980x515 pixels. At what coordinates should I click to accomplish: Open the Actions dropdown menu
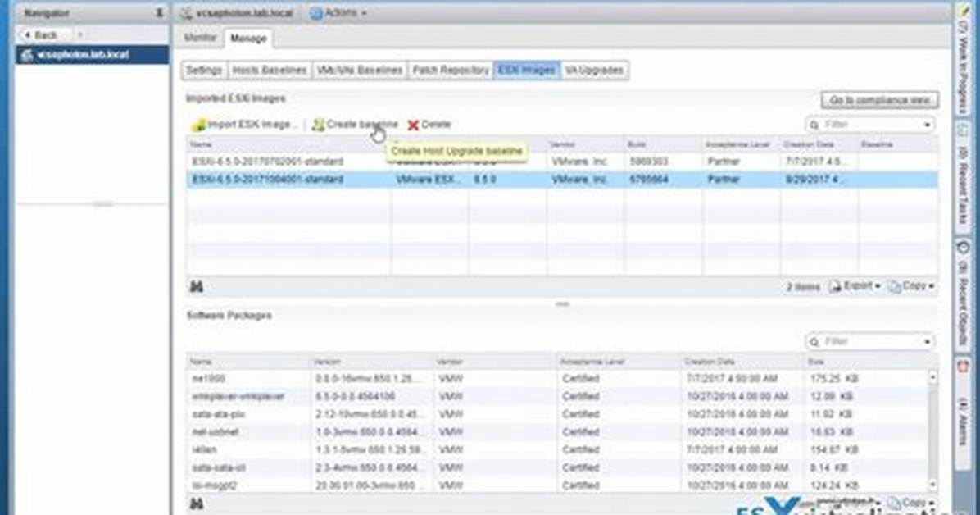347,13
